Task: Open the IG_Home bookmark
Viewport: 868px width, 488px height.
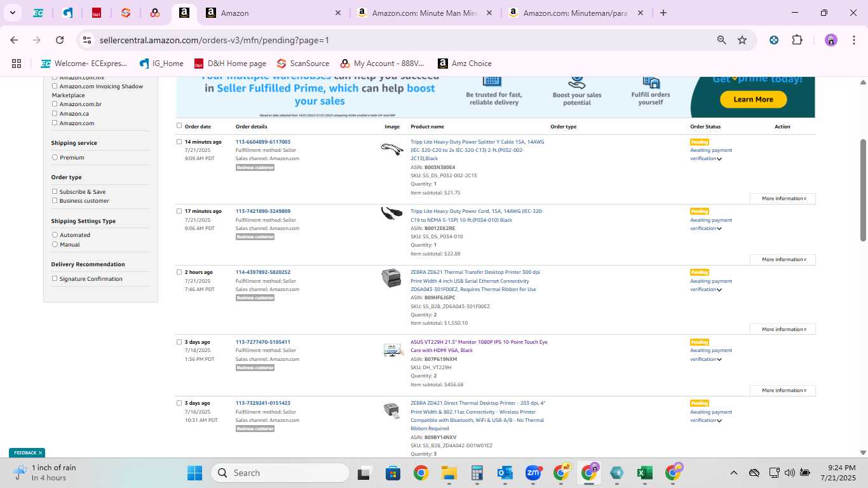Action: tap(161, 64)
